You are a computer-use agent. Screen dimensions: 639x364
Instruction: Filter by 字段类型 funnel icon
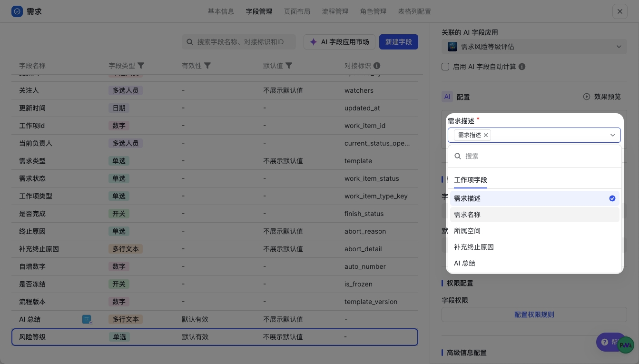pyautogui.click(x=141, y=66)
